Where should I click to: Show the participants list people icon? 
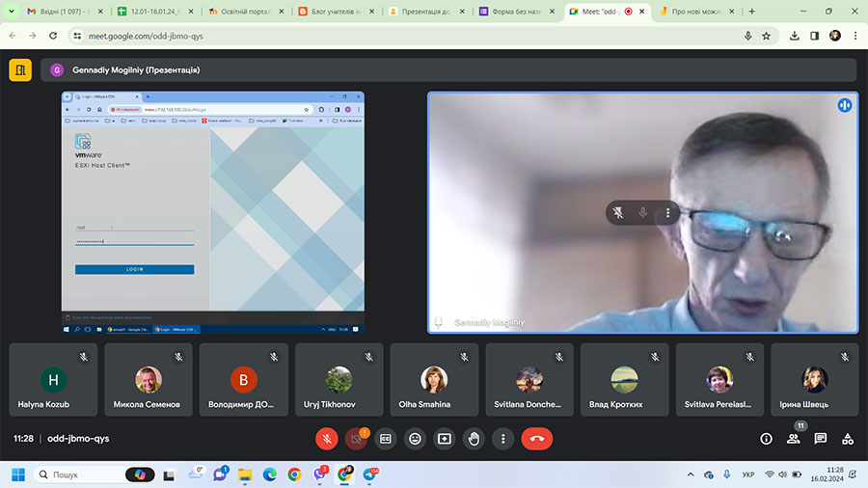click(x=793, y=438)
